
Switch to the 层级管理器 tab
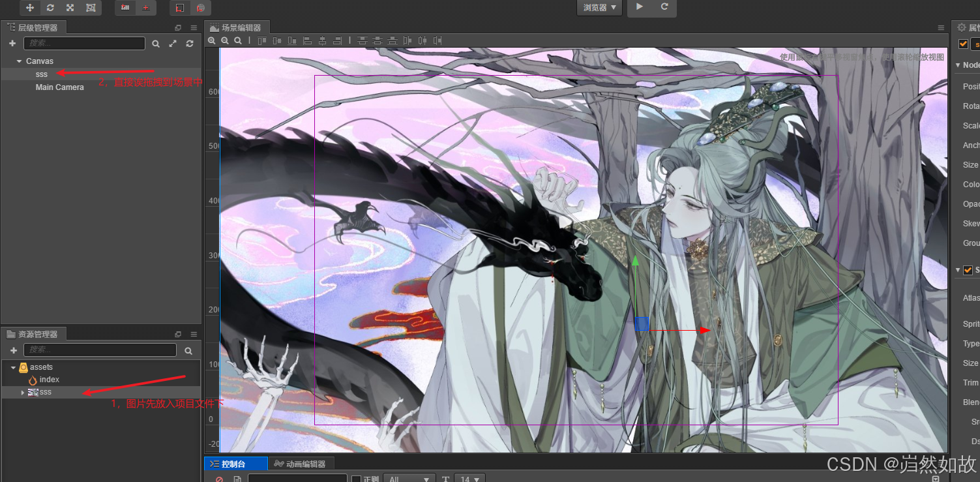(33, 27)
